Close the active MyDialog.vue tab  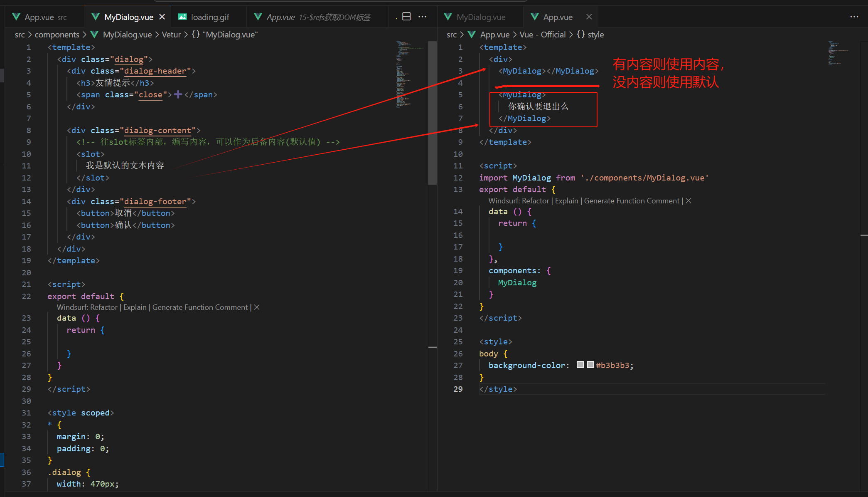162,17
